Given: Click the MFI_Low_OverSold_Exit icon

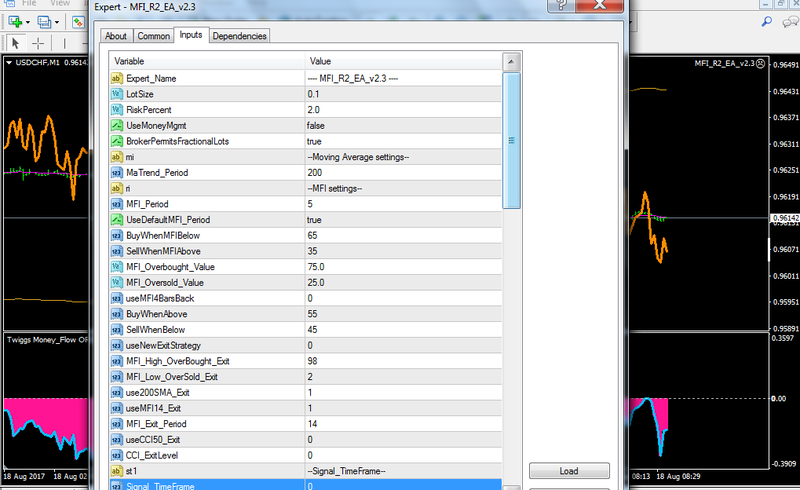Looking at the screenshot, I should point(117,377).
